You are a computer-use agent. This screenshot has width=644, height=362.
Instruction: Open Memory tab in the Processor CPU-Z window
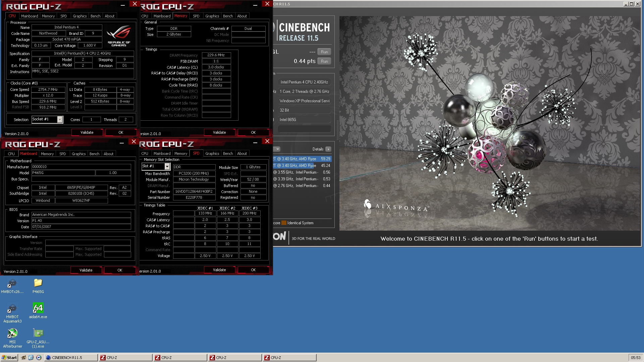pos(48,16)
